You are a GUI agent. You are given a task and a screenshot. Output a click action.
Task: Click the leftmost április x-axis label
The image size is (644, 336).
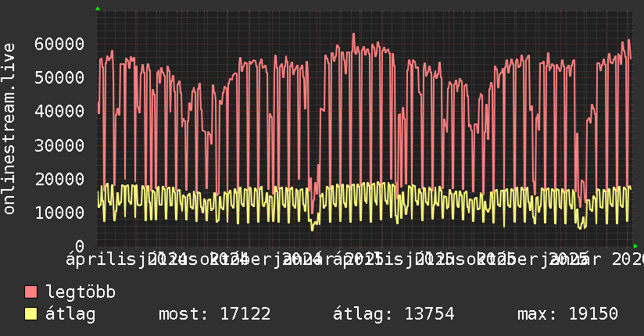96,259
